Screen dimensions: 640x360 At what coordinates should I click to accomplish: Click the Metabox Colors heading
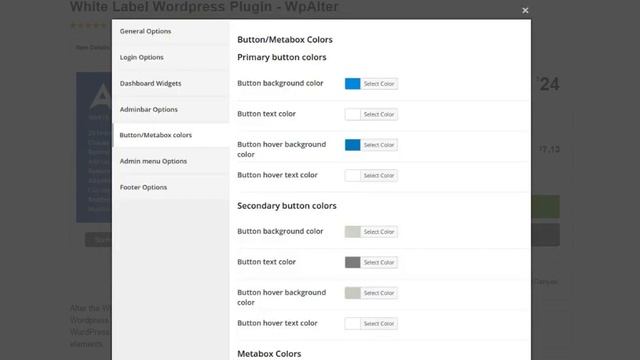tap(269, 354)
